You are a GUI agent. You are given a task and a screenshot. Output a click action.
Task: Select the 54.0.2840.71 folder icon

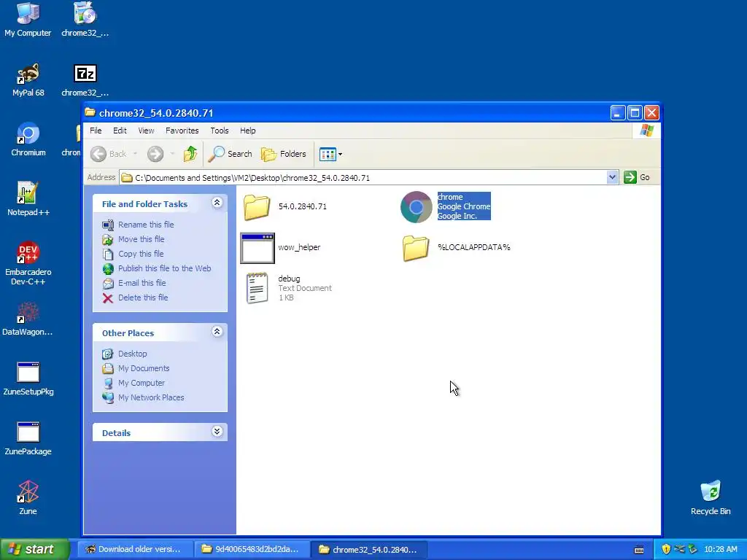point(257,207)
